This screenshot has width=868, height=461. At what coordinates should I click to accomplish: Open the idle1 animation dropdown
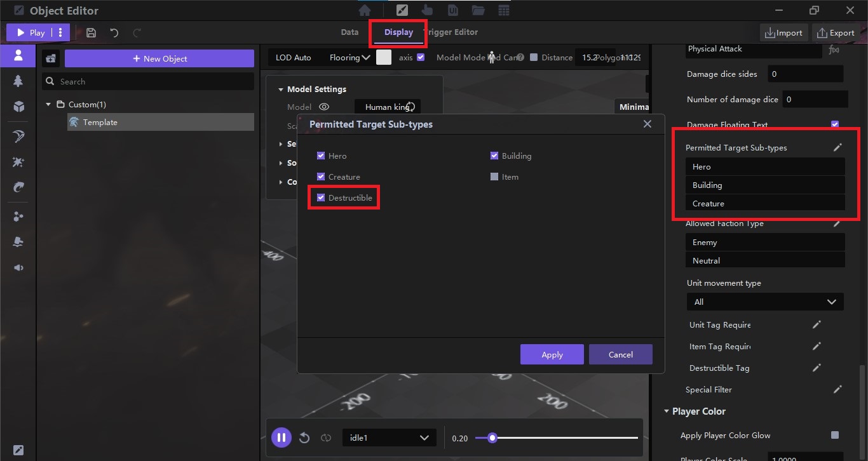[x=389, y=438]
